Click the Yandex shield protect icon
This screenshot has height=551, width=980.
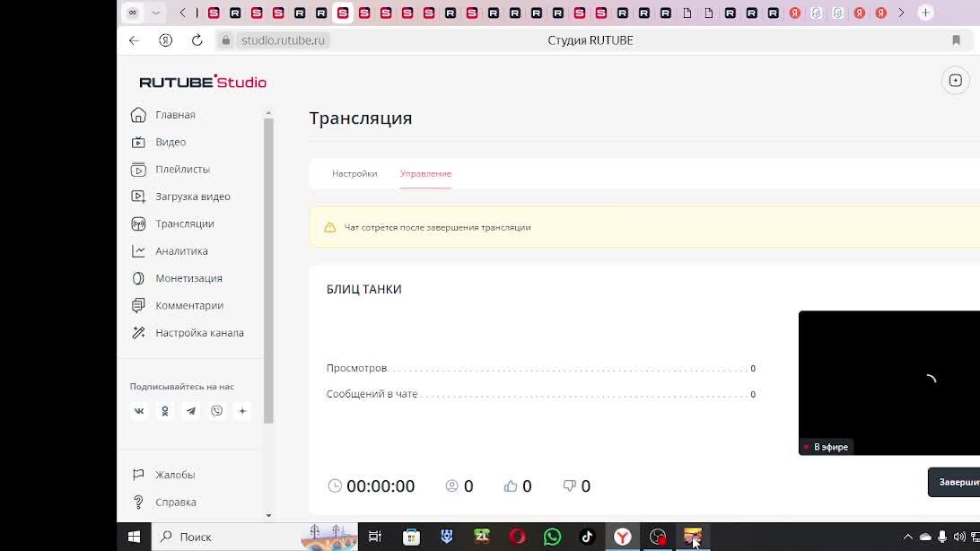pos(166,40)
